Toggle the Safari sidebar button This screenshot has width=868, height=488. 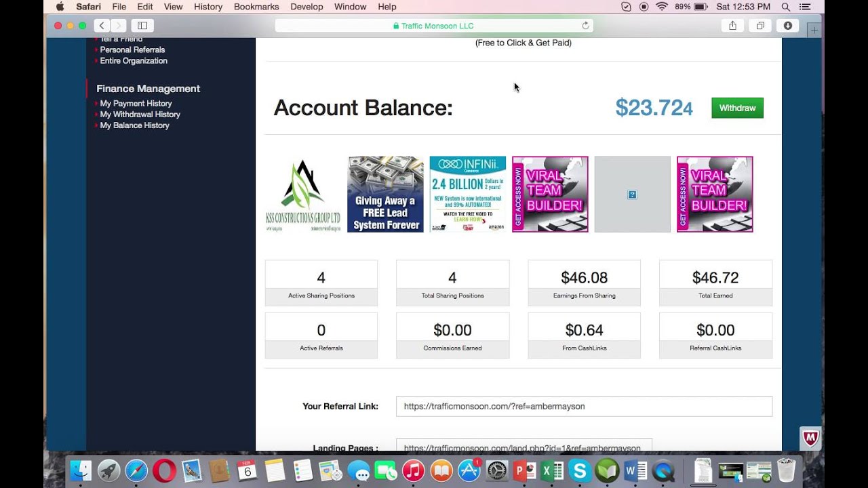tap(142, 26)
